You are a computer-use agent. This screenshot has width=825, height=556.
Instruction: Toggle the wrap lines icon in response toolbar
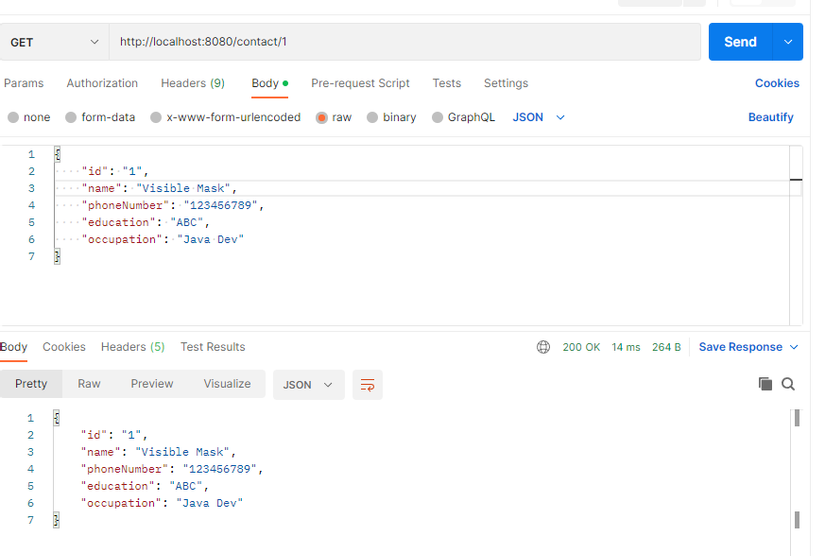click(367, 385)
